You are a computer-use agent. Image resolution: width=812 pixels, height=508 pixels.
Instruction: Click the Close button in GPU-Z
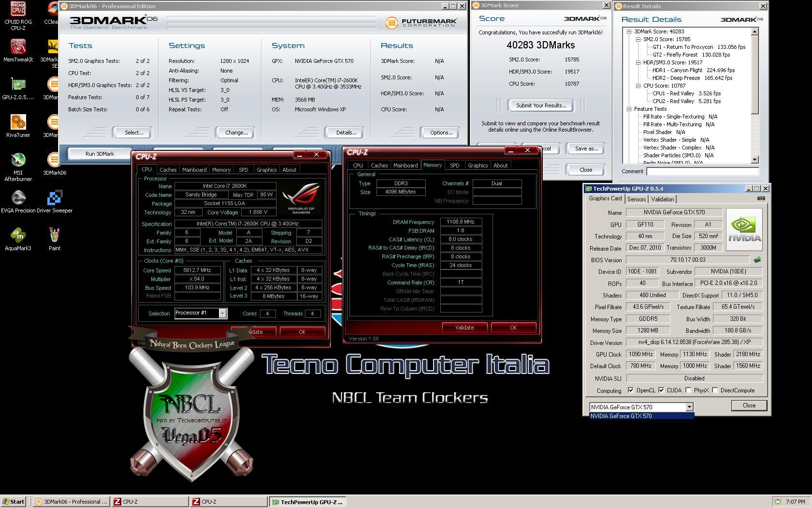pyautogui.click(x=749, y=405)
